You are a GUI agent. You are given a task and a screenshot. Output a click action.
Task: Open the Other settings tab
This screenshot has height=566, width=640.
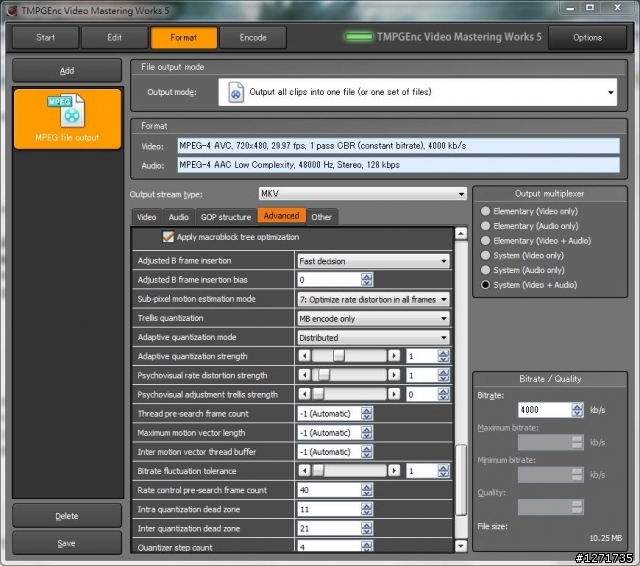pyautogui.click(x=322, y=217)
